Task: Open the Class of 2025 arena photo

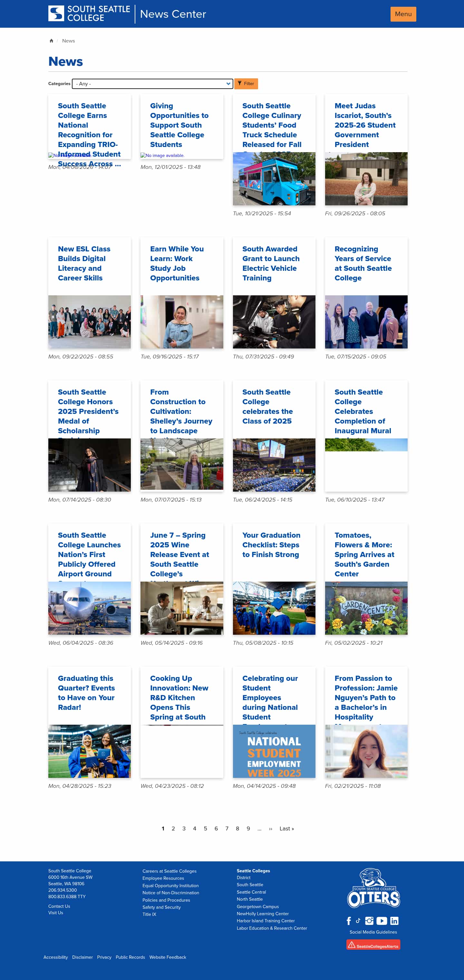Action: (x=274, y=465)
